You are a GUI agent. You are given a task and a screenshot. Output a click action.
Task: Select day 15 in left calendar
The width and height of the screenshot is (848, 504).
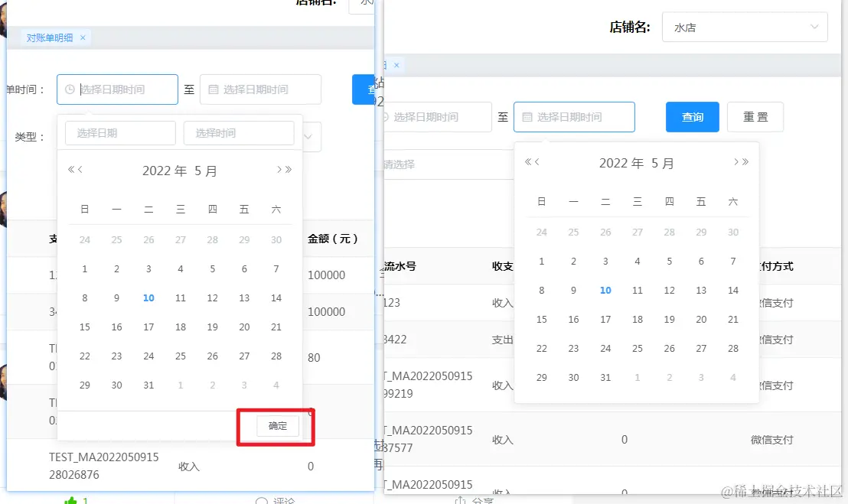[85, 327]
